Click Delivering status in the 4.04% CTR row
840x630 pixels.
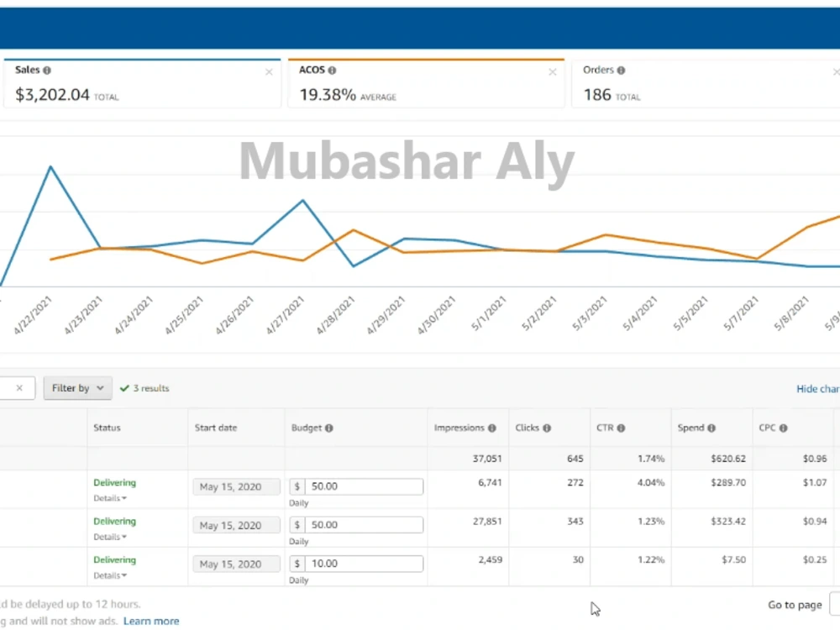(114, 483)
